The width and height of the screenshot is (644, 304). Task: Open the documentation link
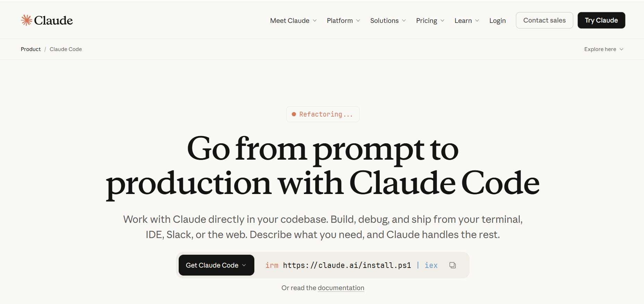coord(341,288)
